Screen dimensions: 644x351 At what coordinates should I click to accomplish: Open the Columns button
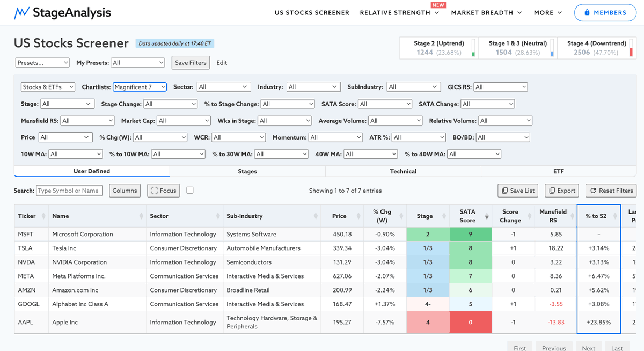tap(125, 191)
